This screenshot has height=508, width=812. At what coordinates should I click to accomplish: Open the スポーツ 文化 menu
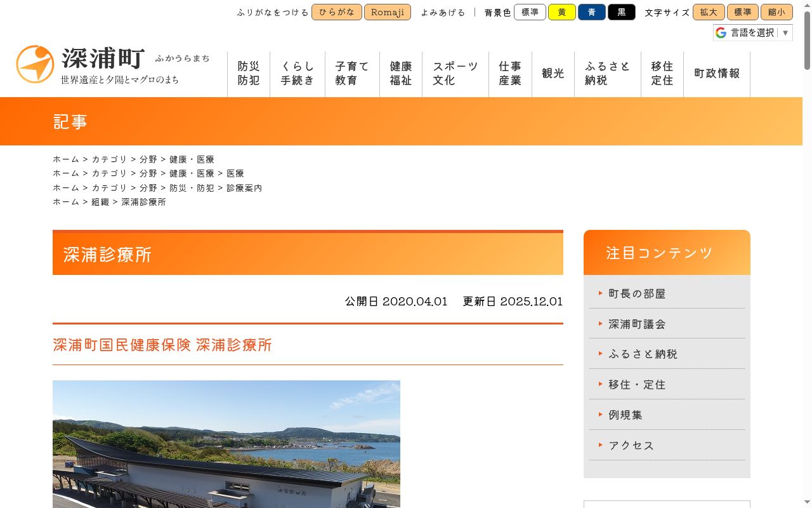point(455,74)
